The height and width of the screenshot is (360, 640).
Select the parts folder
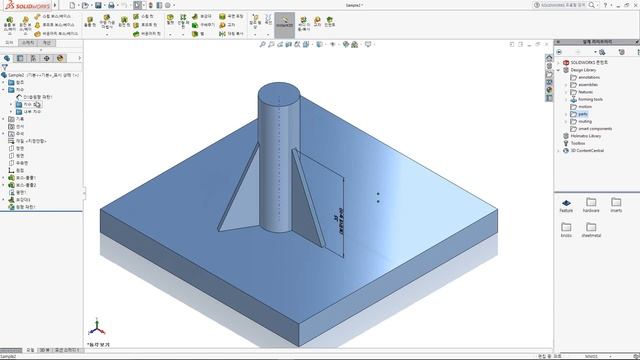(x=579, y=114)
